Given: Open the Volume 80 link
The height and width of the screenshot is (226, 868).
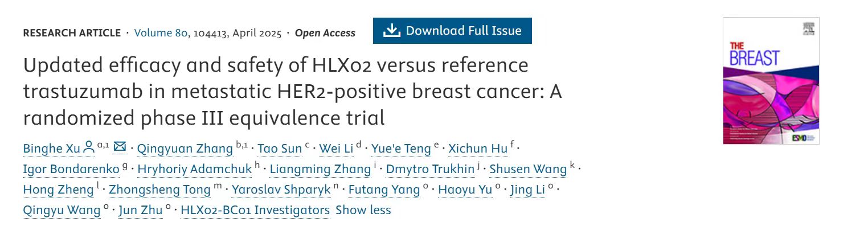Looking at the screenshot, I should point(161,33).
